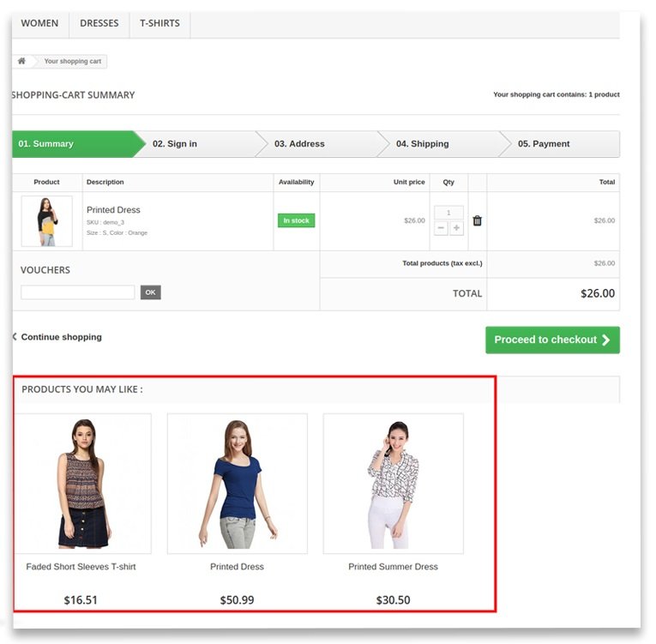Screen dimensions: 656x644
Task: Open Printed Summer Dress product image
Action: 394,484
